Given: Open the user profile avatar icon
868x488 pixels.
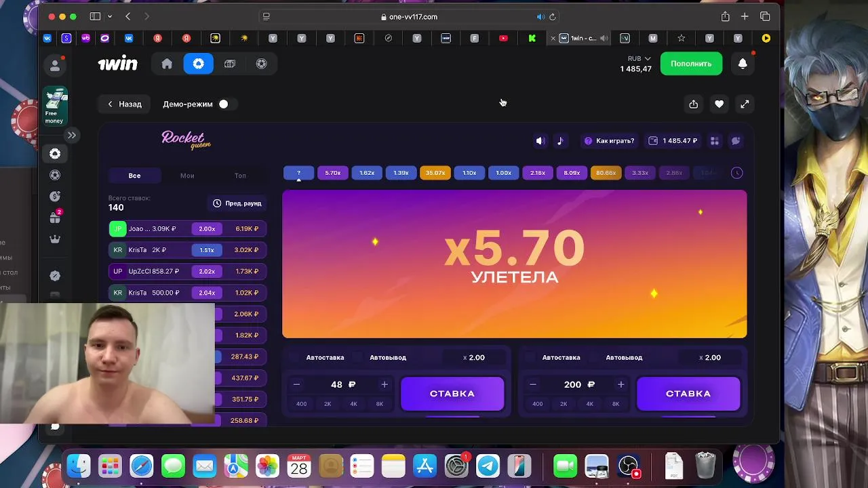Looking at the screenshot, I should (x=55, y=66).
